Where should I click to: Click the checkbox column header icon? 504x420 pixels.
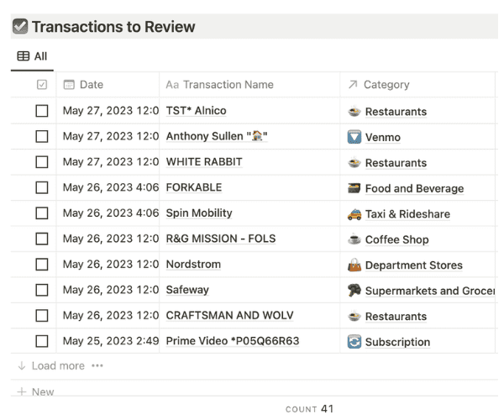(x=42, y=85)
